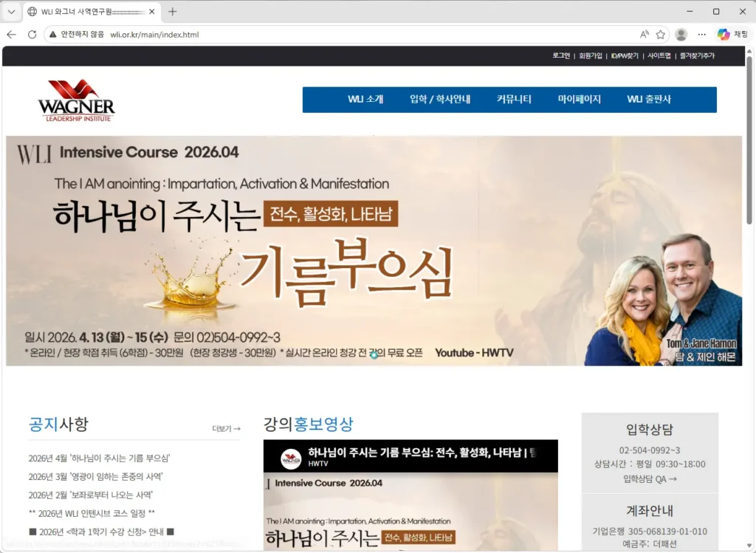This screenshot has height=553, width=756.
Task: Open the WLI 소개 menu
Action: tap(365, 100)
